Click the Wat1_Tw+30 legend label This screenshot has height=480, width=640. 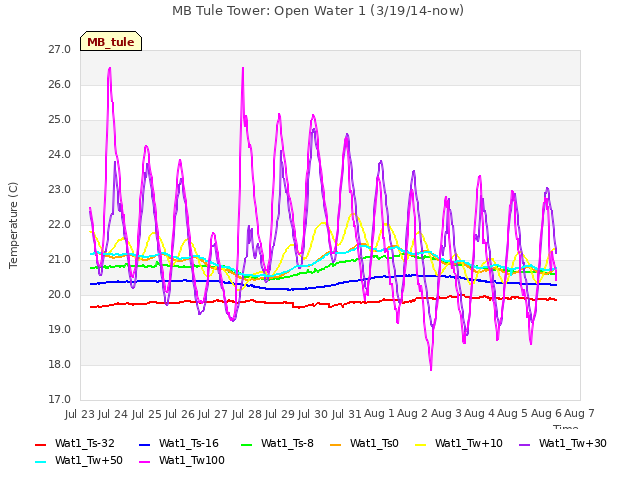pos(573,443)
